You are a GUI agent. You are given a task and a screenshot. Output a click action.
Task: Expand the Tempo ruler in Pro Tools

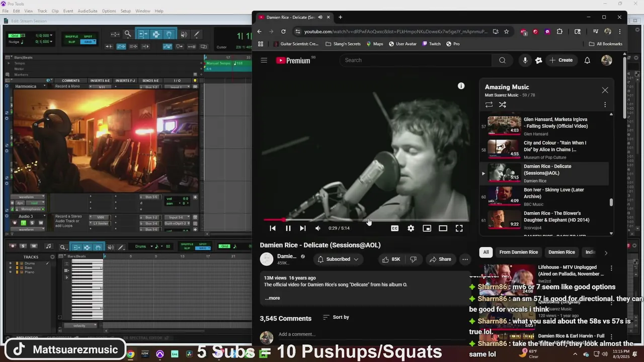9,63
